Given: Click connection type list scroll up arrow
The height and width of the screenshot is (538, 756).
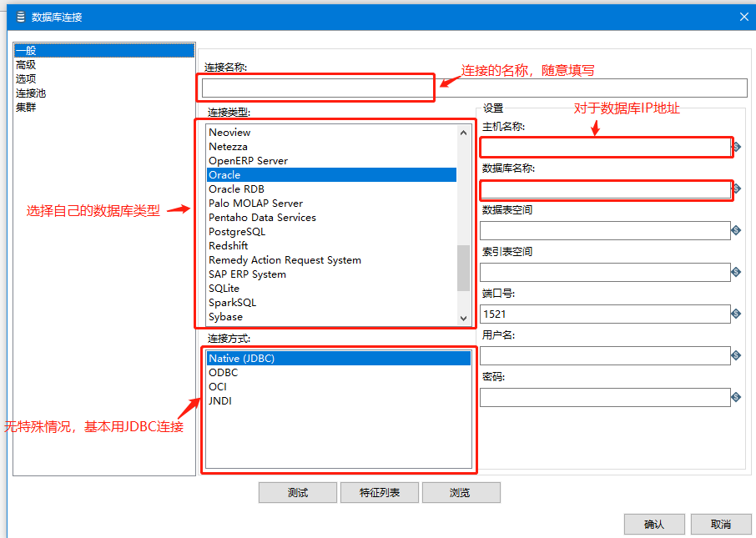Looking at the screenshot, I should [463, 133].
